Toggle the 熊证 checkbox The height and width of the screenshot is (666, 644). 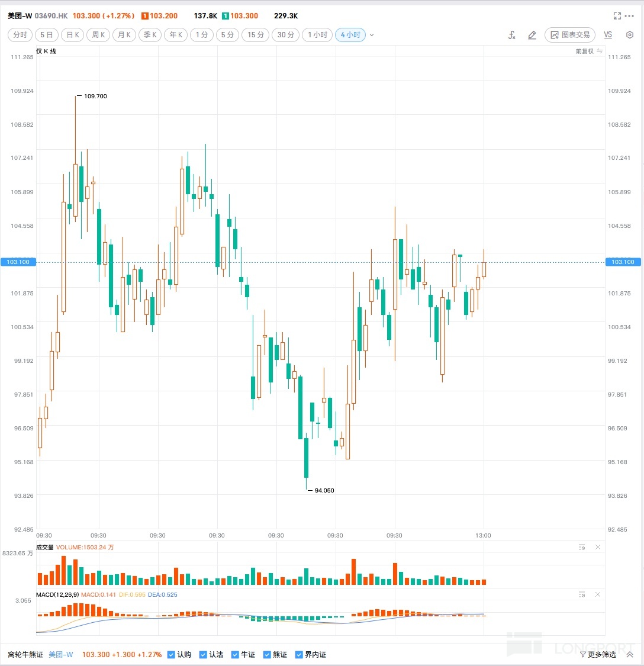[267, 655]
